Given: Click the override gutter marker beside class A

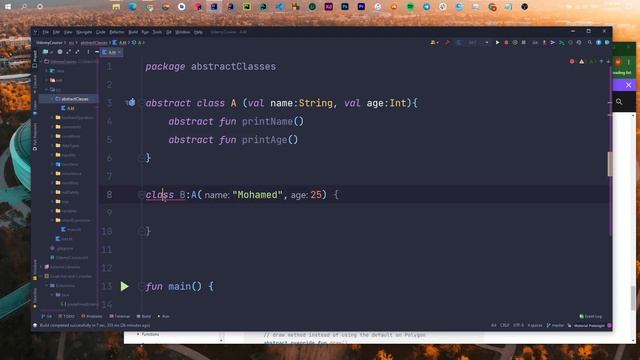Looking at the screenshot, I should coord(131,102).
